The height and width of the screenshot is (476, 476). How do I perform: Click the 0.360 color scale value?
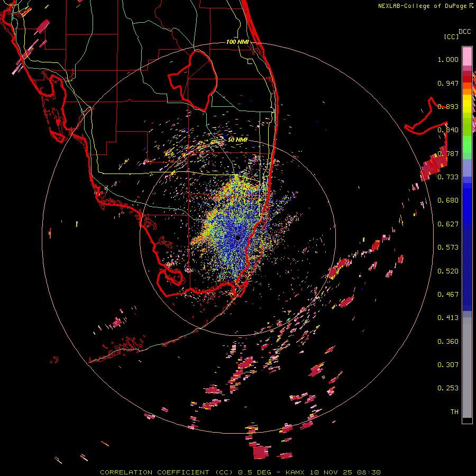448,342
